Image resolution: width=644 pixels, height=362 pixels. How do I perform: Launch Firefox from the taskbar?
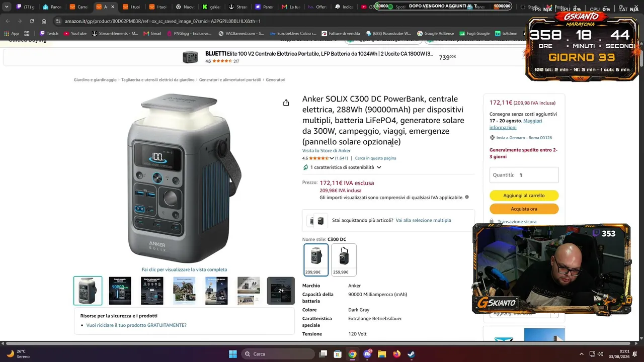point(396,354)
